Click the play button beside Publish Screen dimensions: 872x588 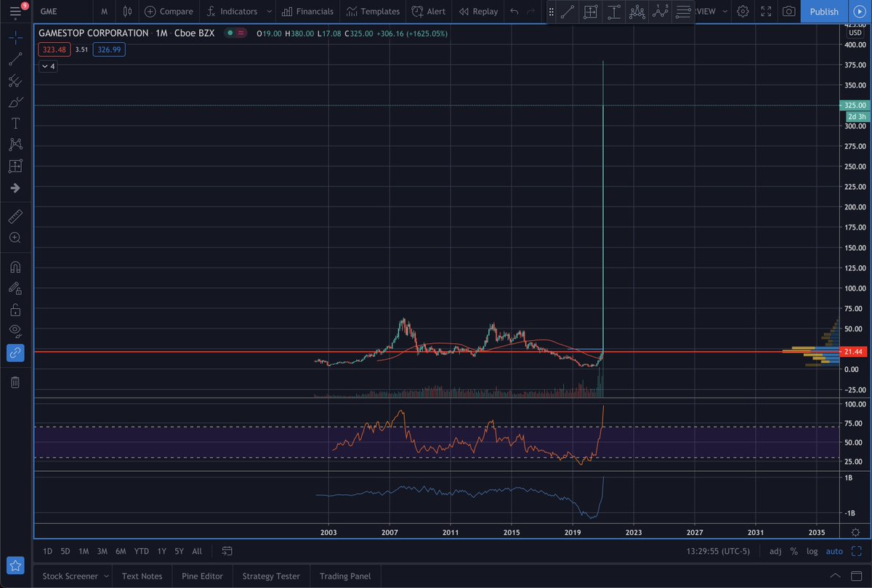tap(858, 12)
